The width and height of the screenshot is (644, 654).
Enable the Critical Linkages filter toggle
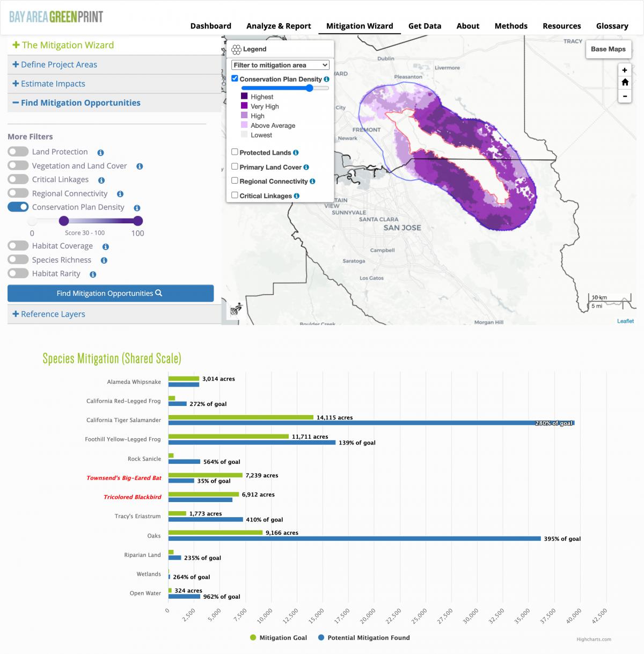pyautogui.click(x=18, y=179)
